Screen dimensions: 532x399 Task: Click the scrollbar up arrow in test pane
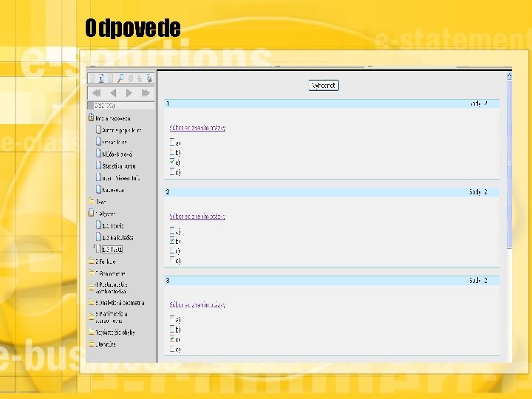(x=509, y=76)
